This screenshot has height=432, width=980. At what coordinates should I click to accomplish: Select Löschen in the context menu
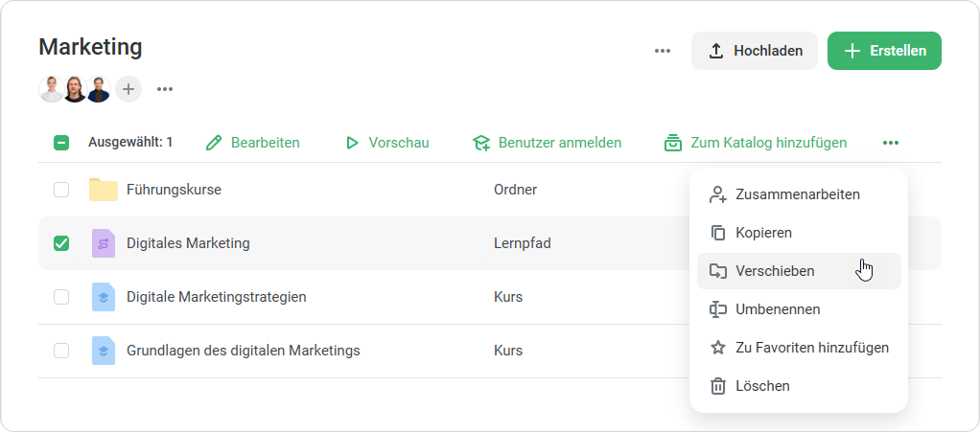[762, 386]
